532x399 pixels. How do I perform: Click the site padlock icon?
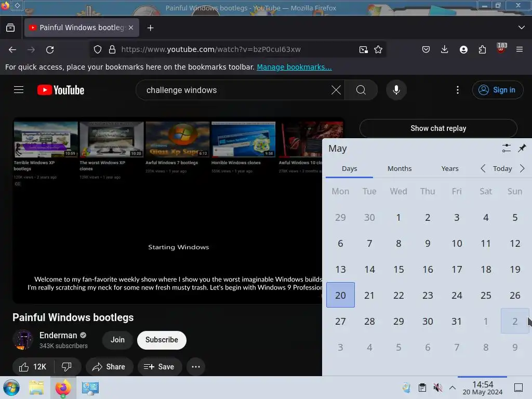tap(112, 49)
